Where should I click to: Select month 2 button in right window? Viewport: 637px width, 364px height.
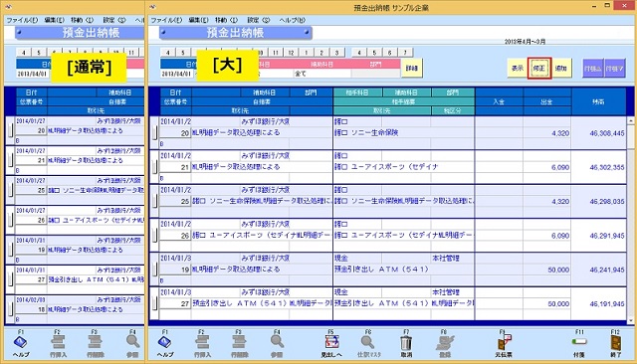pos(321,53)
